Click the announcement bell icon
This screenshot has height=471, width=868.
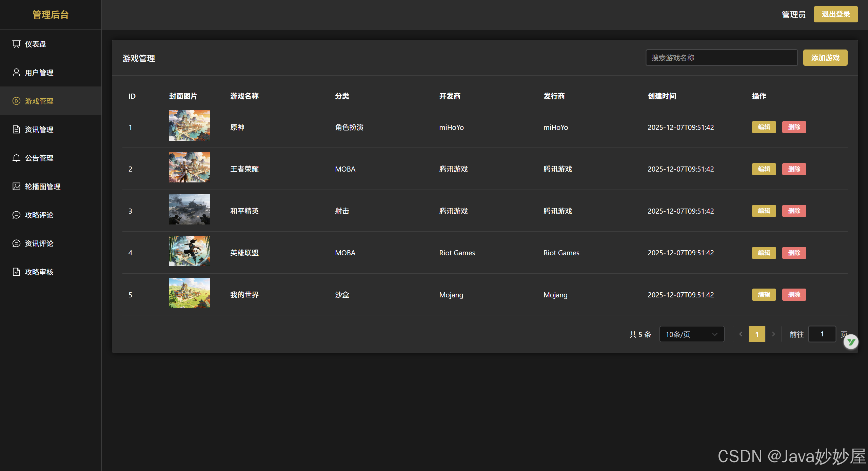[x=16, y=158]
